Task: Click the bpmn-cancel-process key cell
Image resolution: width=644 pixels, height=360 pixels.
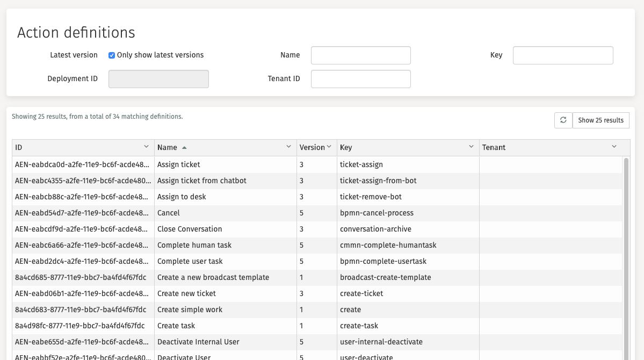Action: [377, 213]
